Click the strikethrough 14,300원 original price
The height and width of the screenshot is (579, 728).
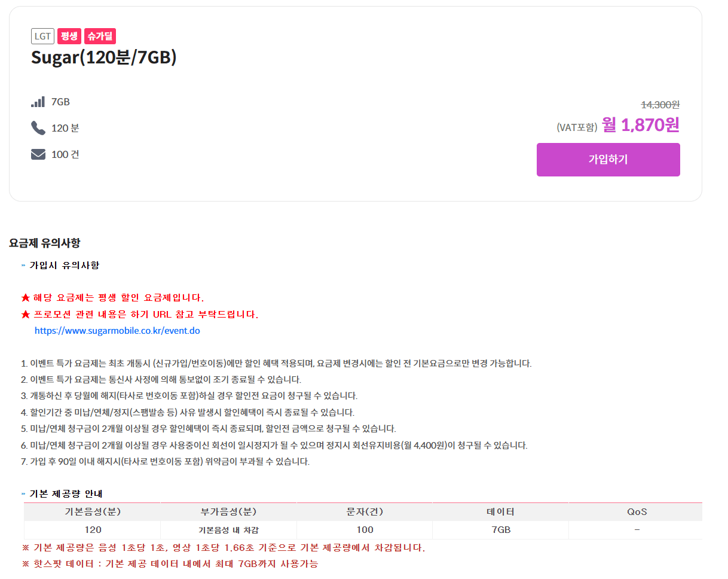click(x=659, y=105)
